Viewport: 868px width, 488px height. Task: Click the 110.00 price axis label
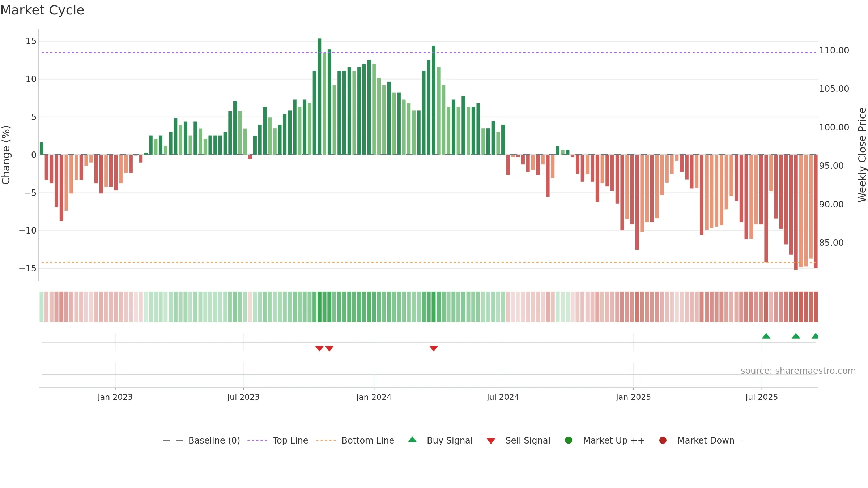[x=834, y=50]
